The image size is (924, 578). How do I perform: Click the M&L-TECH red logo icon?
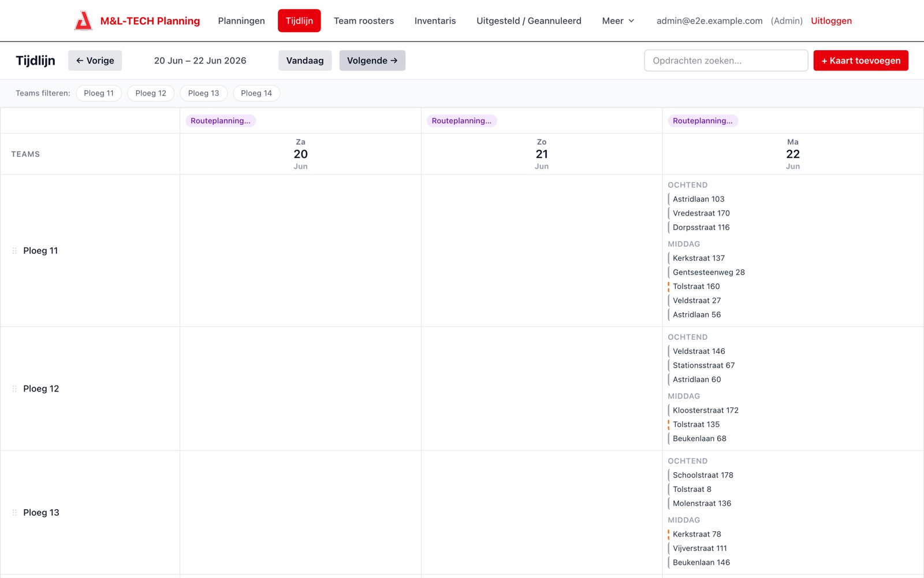(83, 21)
